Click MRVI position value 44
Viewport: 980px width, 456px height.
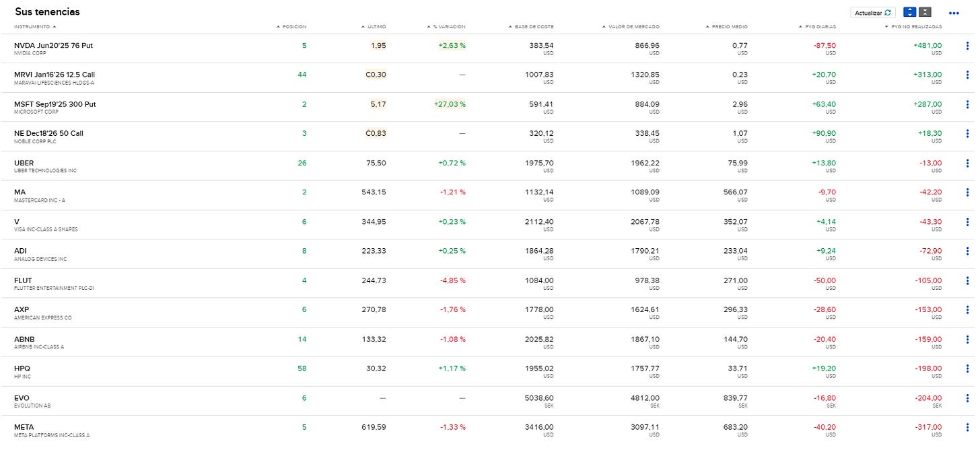(x=302, y=75)
